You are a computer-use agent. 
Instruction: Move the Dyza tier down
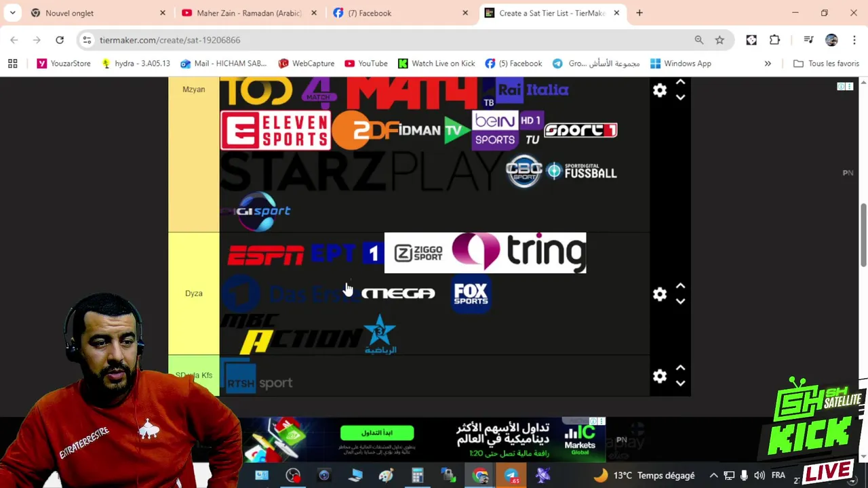pyautogui.click(x=680, y=302)
